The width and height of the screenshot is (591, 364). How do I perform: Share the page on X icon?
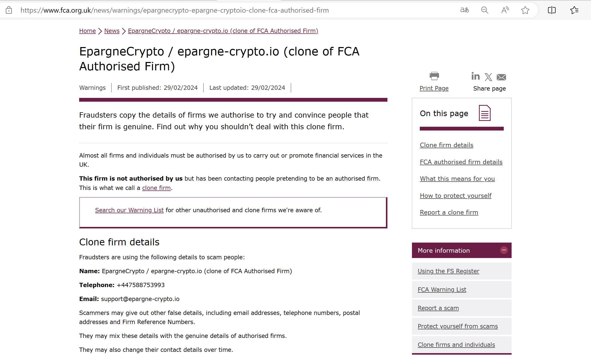pyautogui.click(x=488, y=77)
